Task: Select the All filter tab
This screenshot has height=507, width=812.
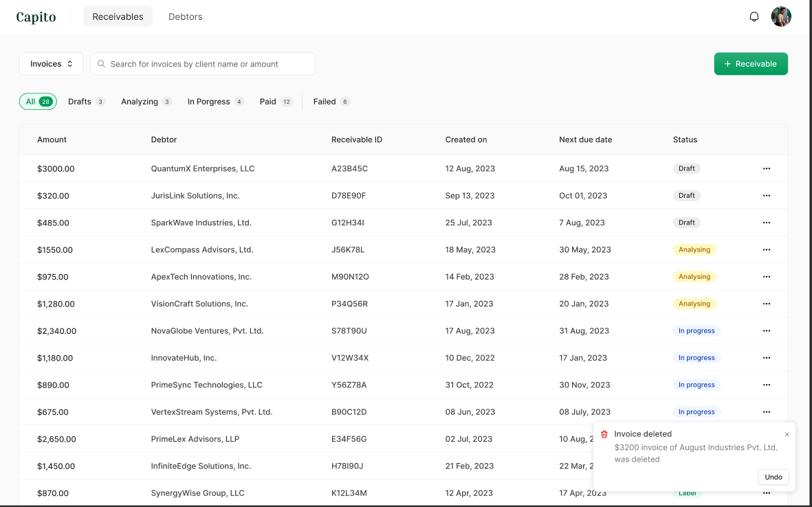Action: [38, 102]
